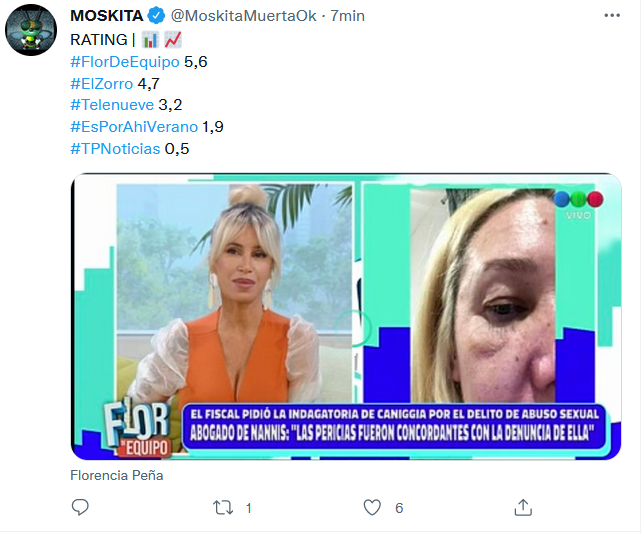
Task: Open the reply comment bubble icon
Action: (x=80, y=507)
